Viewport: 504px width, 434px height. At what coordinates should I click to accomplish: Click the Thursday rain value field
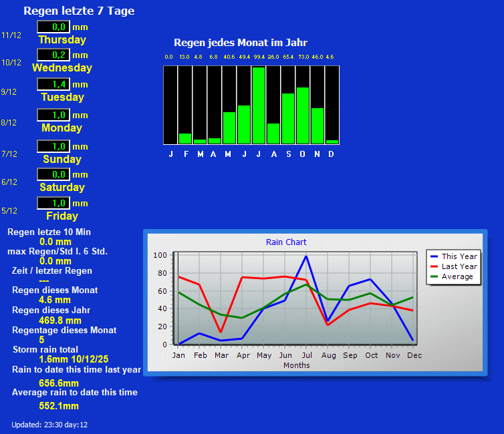coord(53,27)
